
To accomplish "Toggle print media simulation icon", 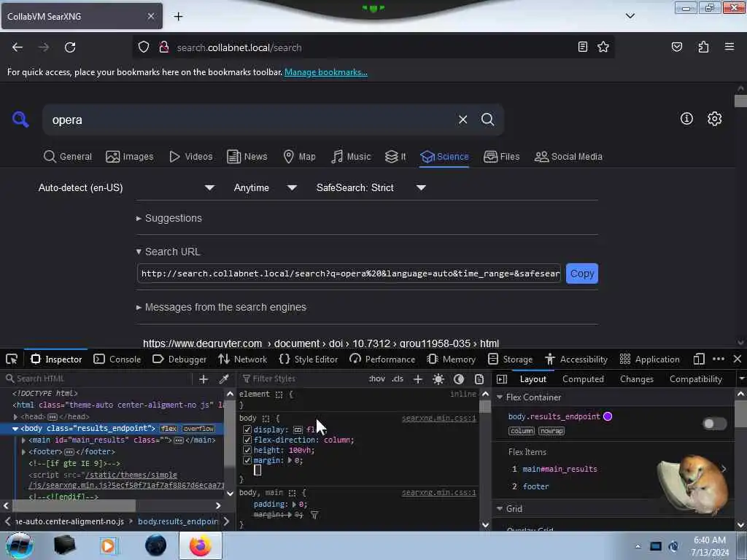I will click(x=479, y=379).
